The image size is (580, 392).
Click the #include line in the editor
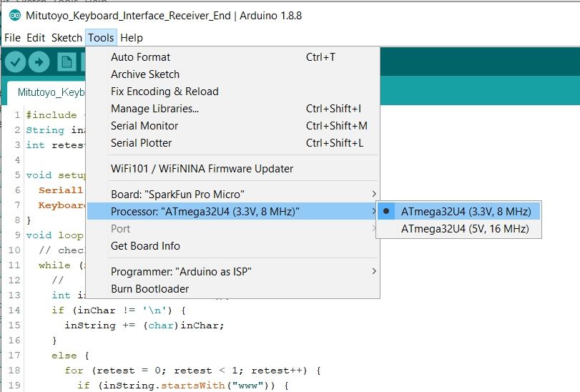[x=56, y=115]
